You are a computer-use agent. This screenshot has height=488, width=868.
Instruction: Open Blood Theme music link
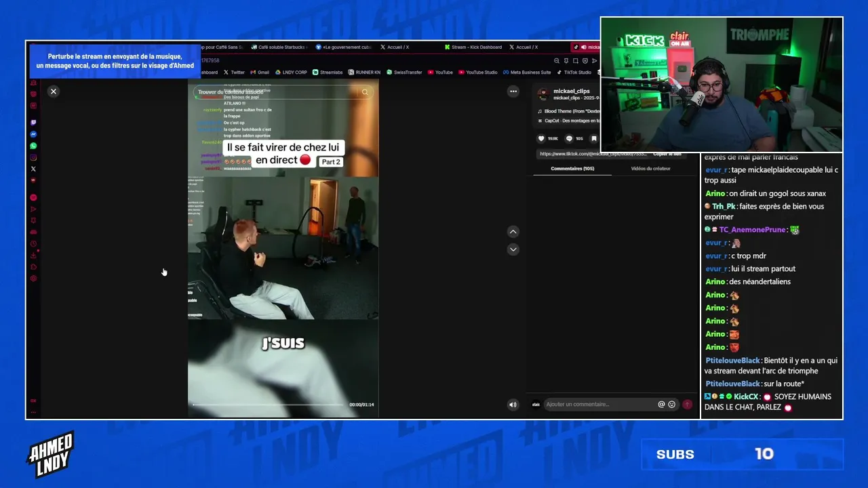(568, 111)
